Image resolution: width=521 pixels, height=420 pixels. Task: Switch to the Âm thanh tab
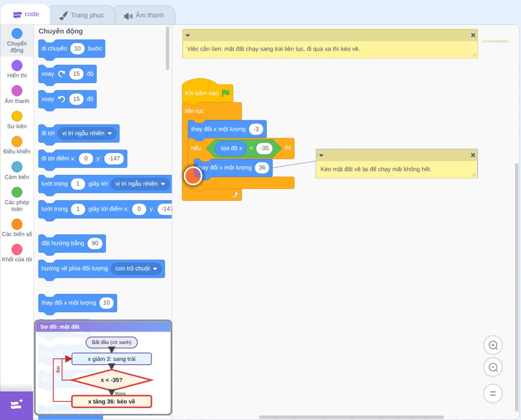point(144,15)
